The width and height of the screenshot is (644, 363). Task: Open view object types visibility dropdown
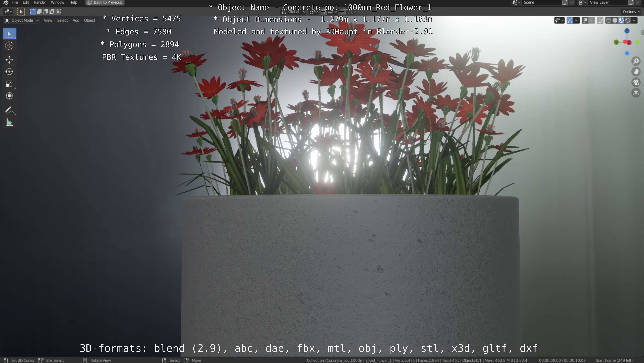pyautogui.click(x=559, y=20)
